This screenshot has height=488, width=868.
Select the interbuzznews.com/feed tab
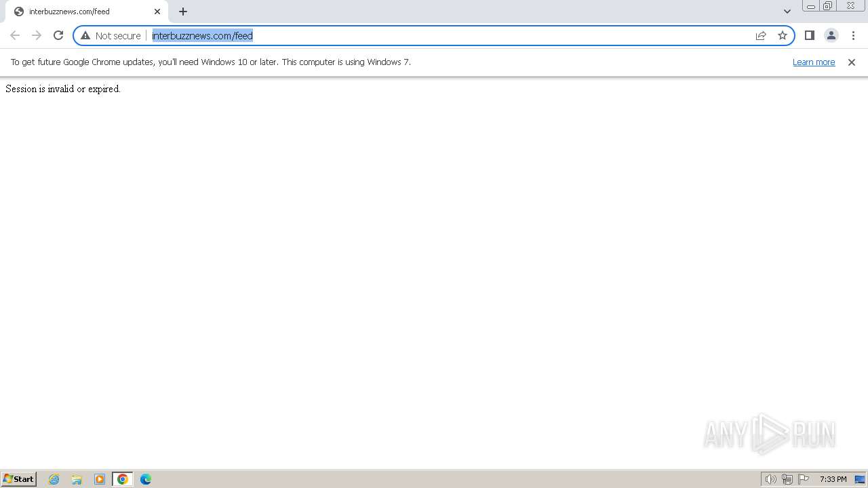86,12
